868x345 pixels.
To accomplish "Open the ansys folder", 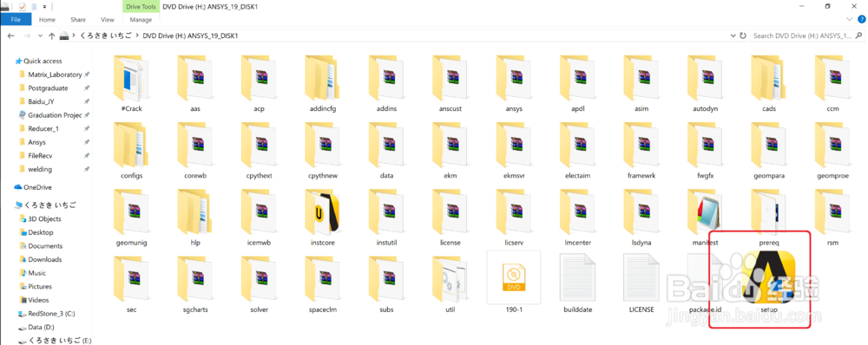I will click(514, 83).
